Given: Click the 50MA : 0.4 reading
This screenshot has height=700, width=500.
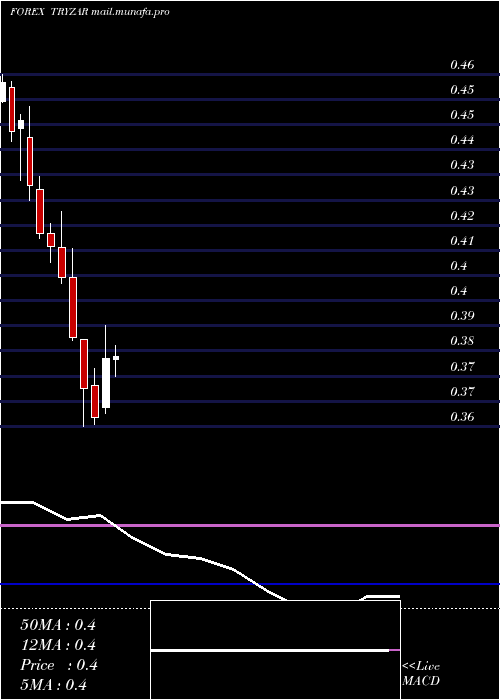Looking at the screenshot, I should 58,625.
